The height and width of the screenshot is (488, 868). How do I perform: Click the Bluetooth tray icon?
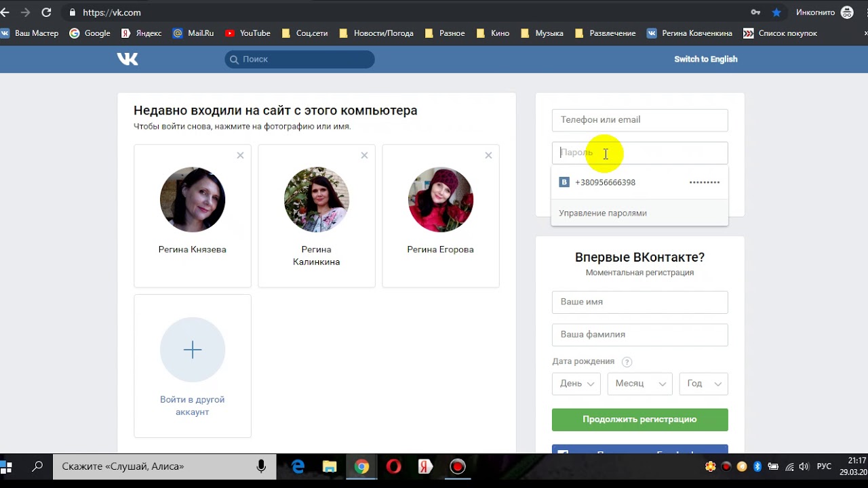pos(757,466)
